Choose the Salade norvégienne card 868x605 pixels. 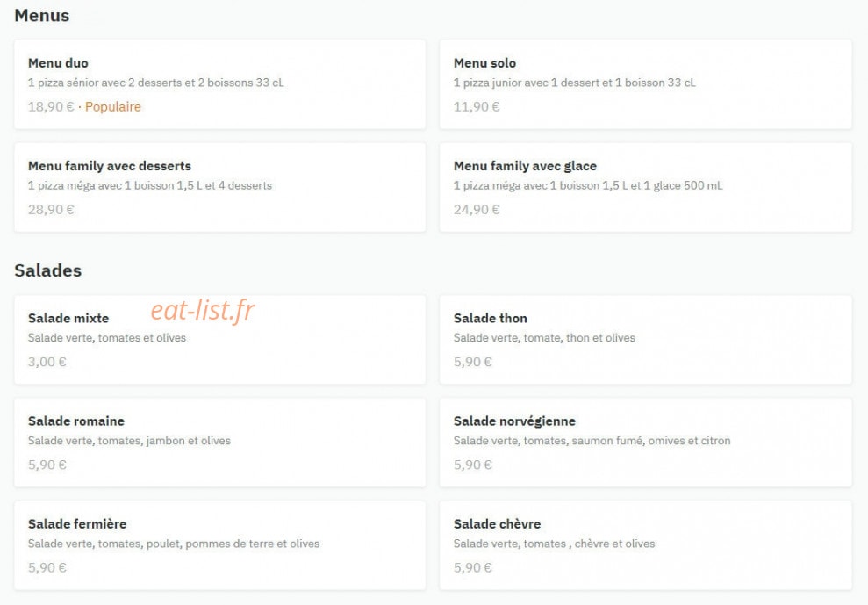pos(645,443)
